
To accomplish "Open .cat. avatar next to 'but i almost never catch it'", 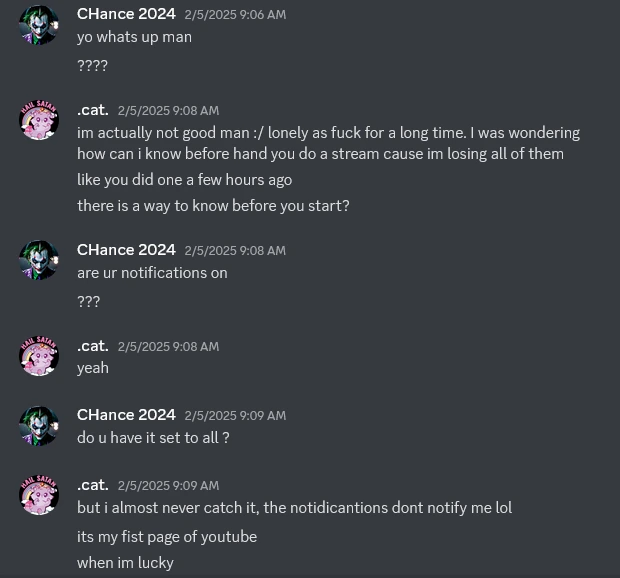I will [x=39, y=495].
